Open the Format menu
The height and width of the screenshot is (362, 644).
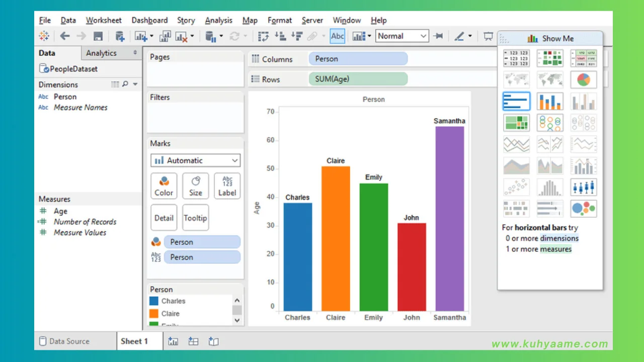(280, 20)
